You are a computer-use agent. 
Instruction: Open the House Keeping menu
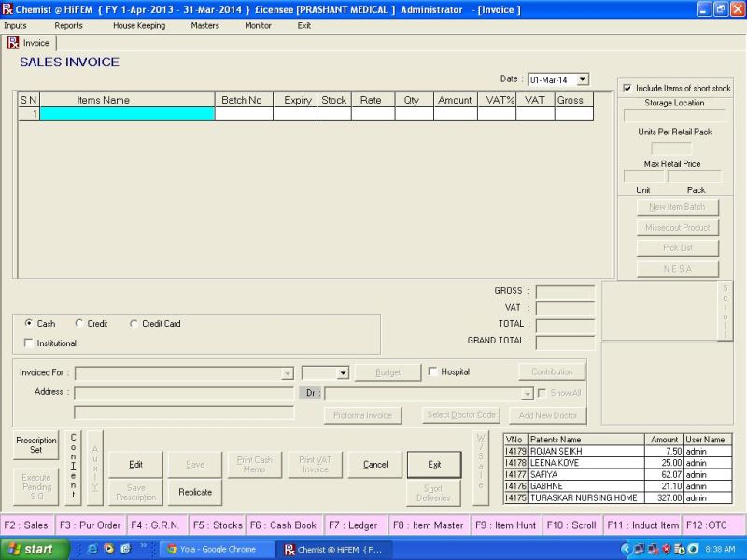pyautogui.click(x=139, y=26)
